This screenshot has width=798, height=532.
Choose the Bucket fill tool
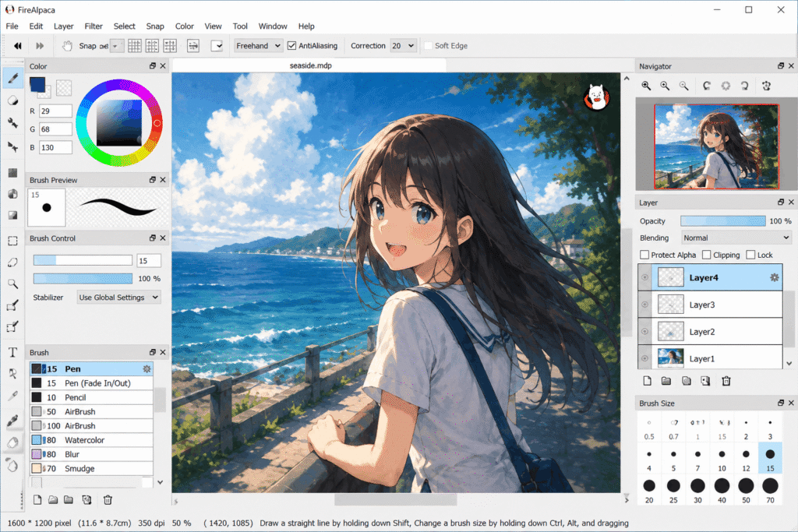pyautogui.click(x=12, y=194)
